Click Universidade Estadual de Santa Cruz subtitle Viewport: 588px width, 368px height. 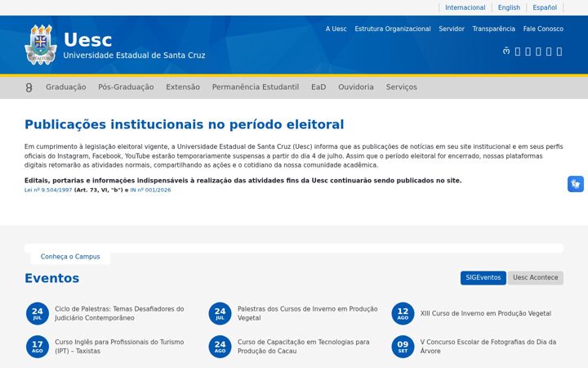(x=134, y=56)
